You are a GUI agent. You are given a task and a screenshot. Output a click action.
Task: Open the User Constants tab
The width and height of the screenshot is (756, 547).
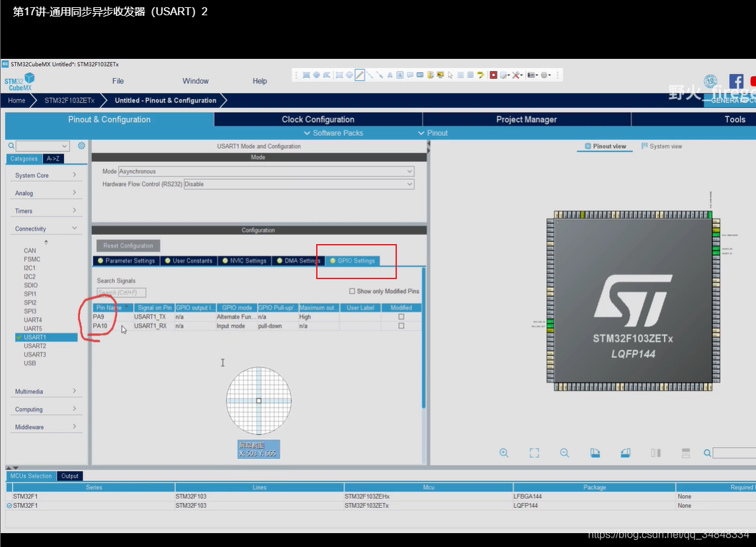[x=189, y=261]
